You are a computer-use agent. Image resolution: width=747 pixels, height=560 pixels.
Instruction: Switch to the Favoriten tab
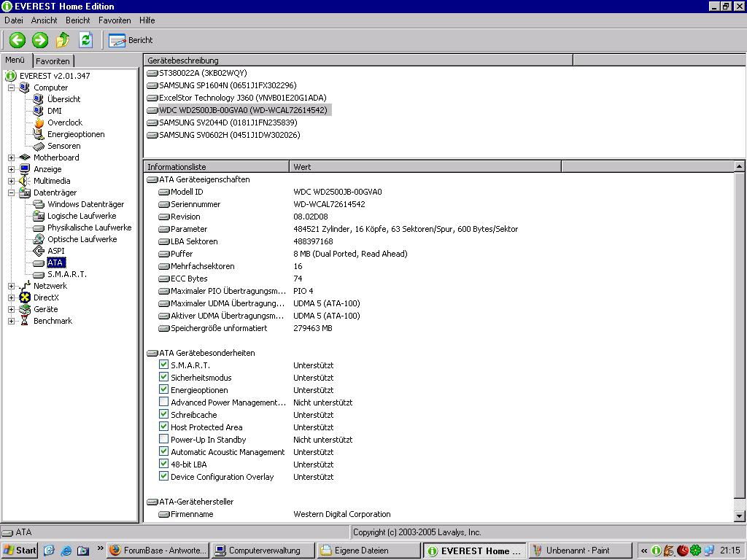click(x=53, y=61)
